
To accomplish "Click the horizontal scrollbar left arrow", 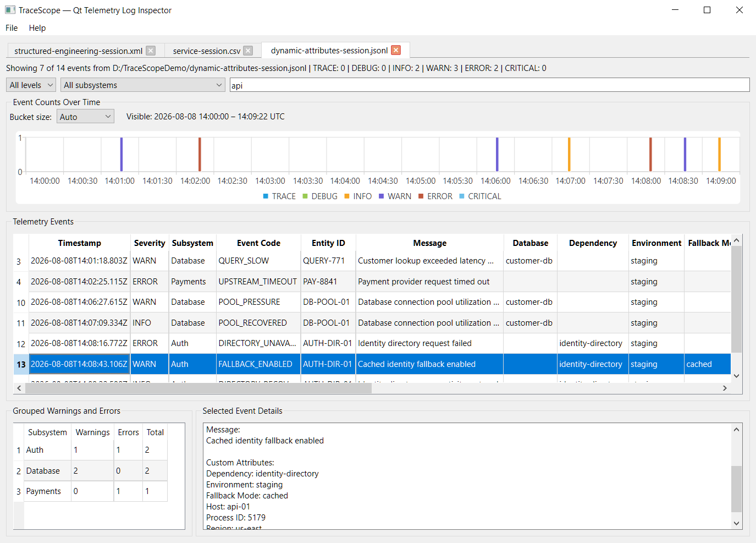I will [x=19, y=388].
